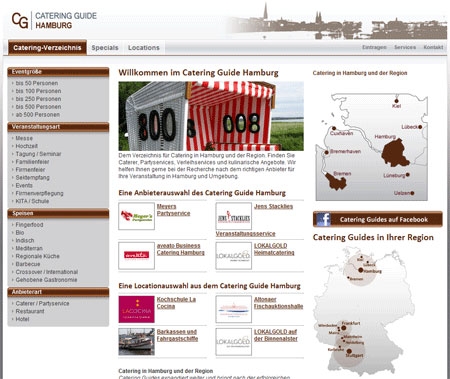
Task: Select KITA / Schule event type
Action: coord(32,201)
